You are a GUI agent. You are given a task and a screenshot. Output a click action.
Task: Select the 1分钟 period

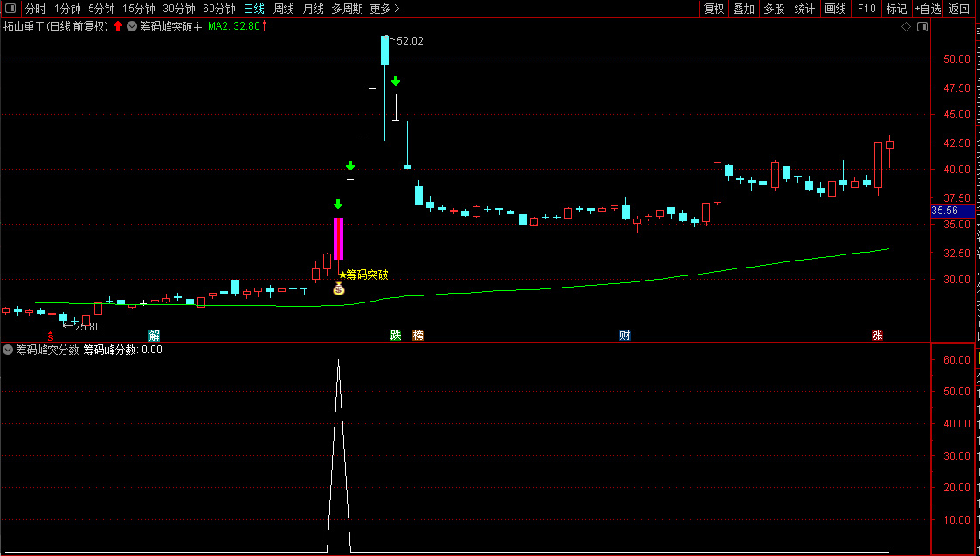tap(67, 9)
